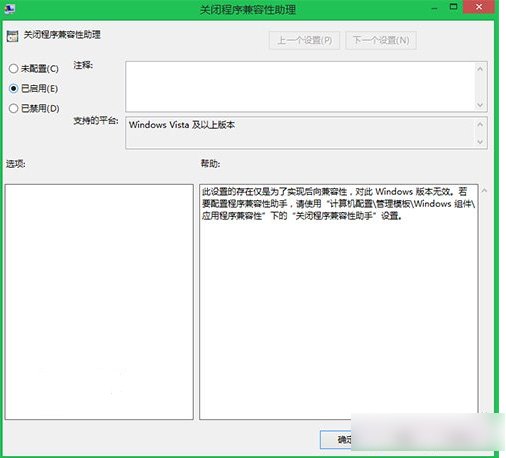Click the 上一个设置(P) button
Screen dimensions: 506x458
click(304, 40)
